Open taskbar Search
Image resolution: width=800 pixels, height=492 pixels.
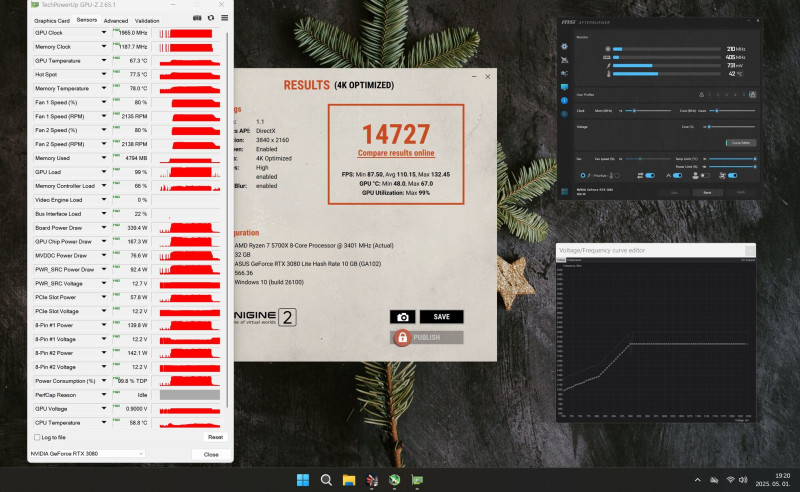[x=326, y=480]
